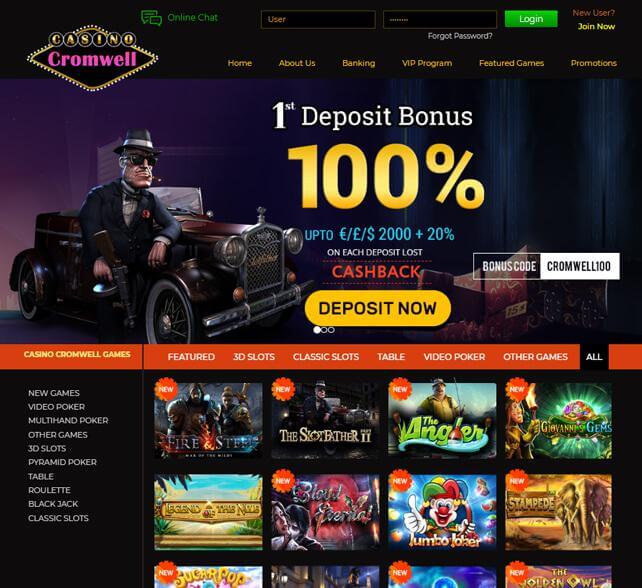Select the first carousel slide dot

[x=316, y=330]
